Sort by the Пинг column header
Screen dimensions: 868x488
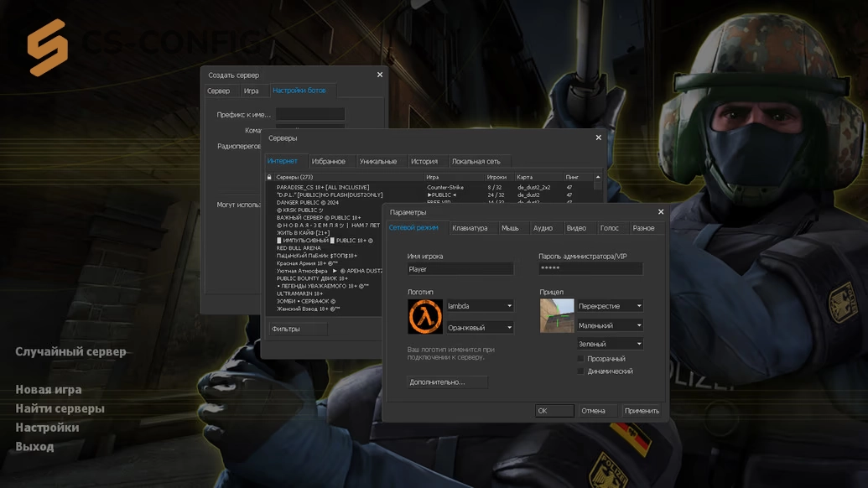click(x=579, y=177)
